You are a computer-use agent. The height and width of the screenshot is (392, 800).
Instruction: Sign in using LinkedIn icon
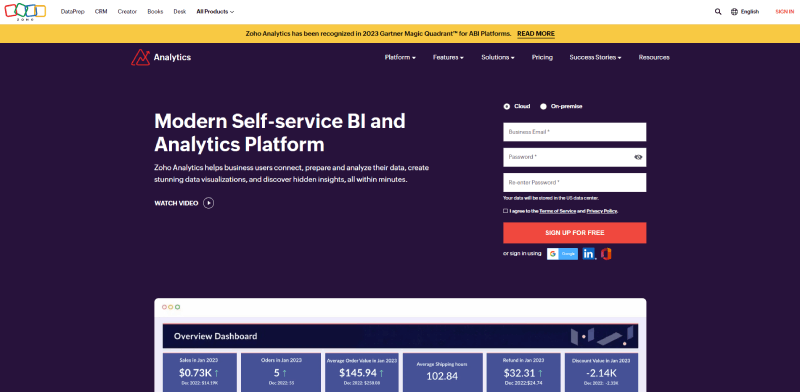click(x=589, y=254)
